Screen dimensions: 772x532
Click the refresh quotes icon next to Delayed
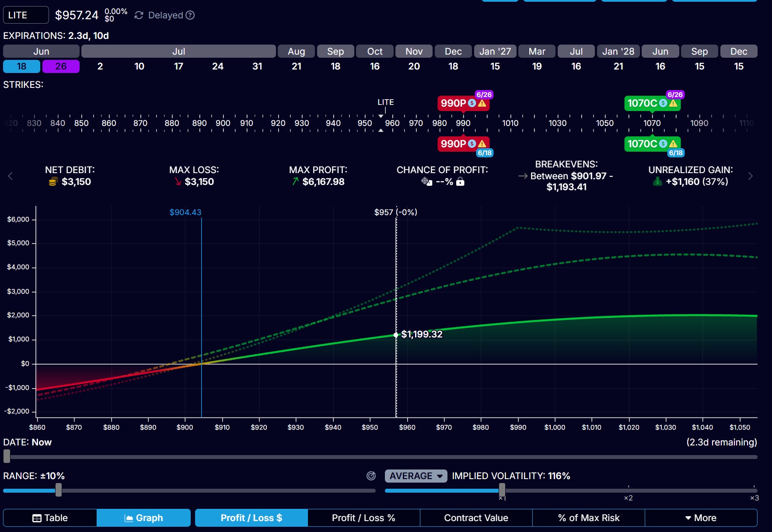click(x=139, y=15)
